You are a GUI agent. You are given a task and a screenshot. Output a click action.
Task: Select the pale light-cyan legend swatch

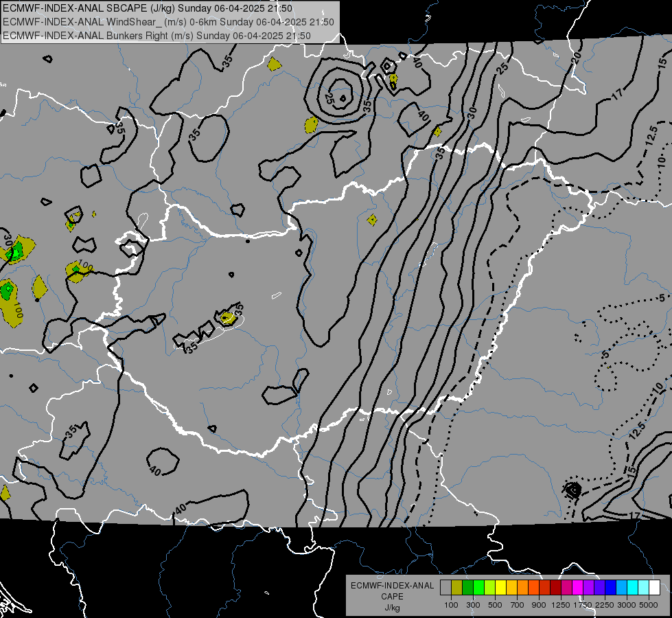tap(643, 588)
